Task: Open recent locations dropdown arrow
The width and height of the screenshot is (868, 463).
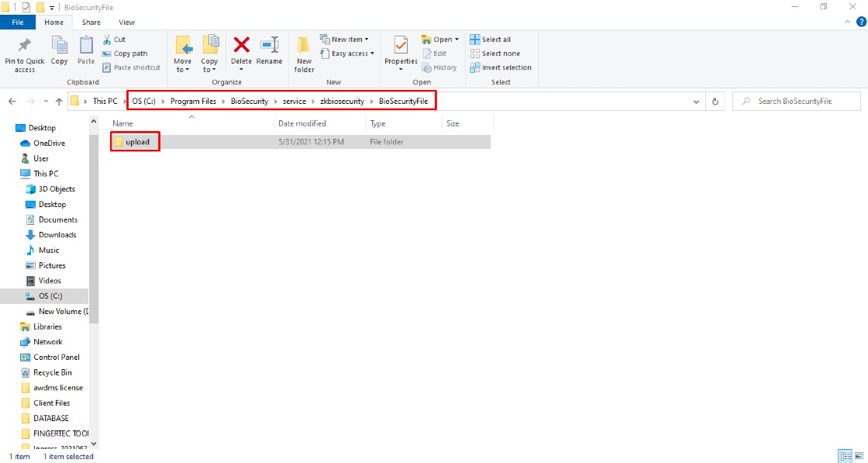Action: [x=46, y=102]
